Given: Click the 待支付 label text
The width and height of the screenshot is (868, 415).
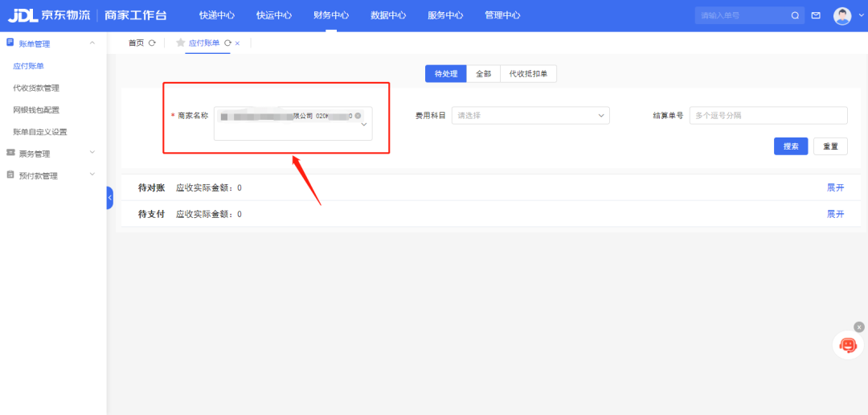Looking at the screenshot, I should click(x=151, y=214).
